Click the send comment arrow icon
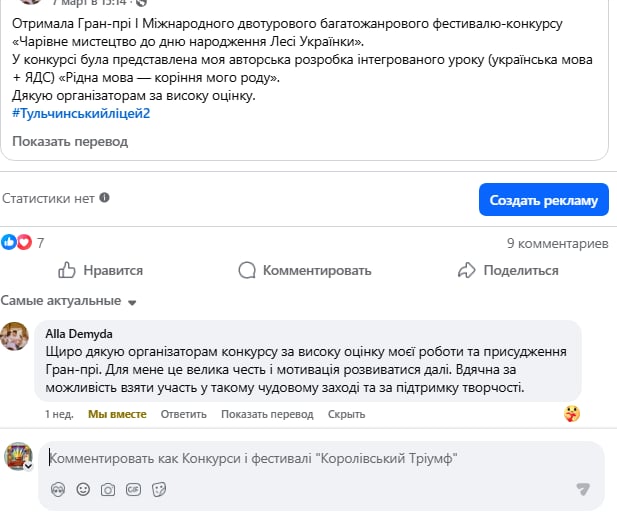617x521 pixels. pos(583,489)
